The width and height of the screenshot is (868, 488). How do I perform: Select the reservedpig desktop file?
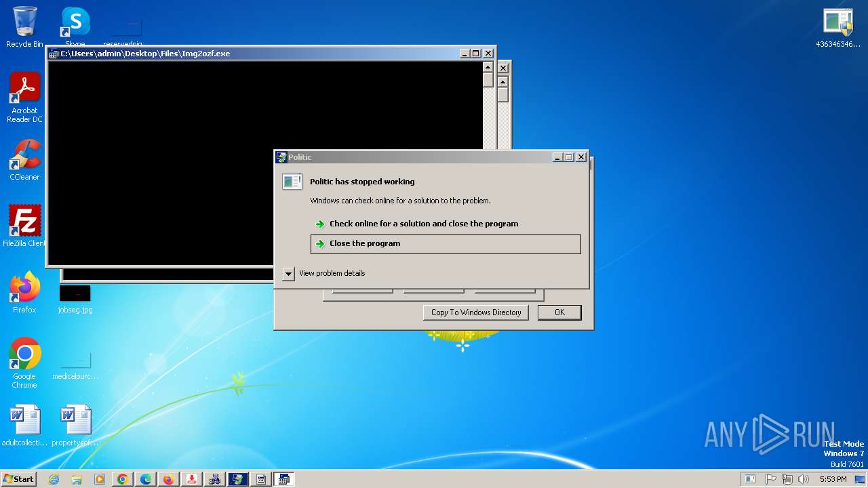click(123, 34)
